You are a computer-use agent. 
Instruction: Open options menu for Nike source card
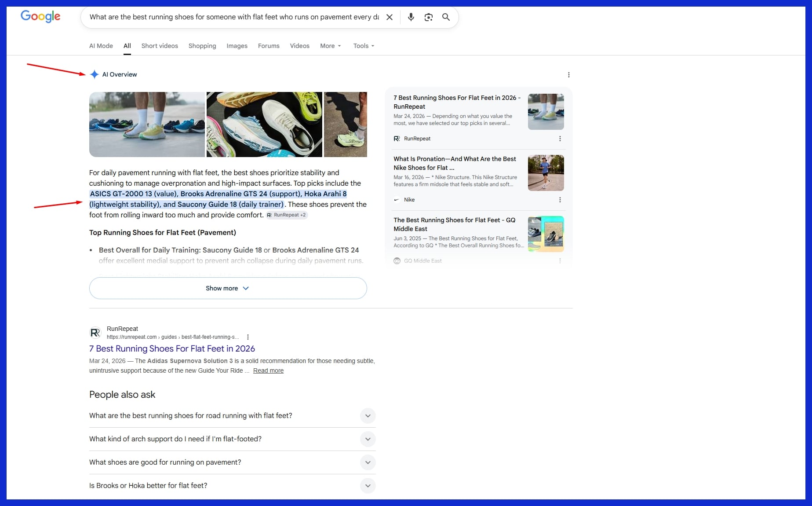click(560, 200)
